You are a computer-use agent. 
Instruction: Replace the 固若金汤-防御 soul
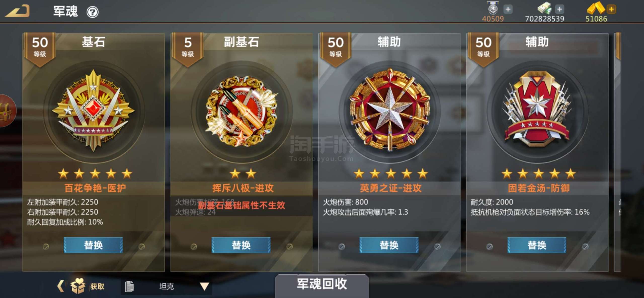[537, 245]
